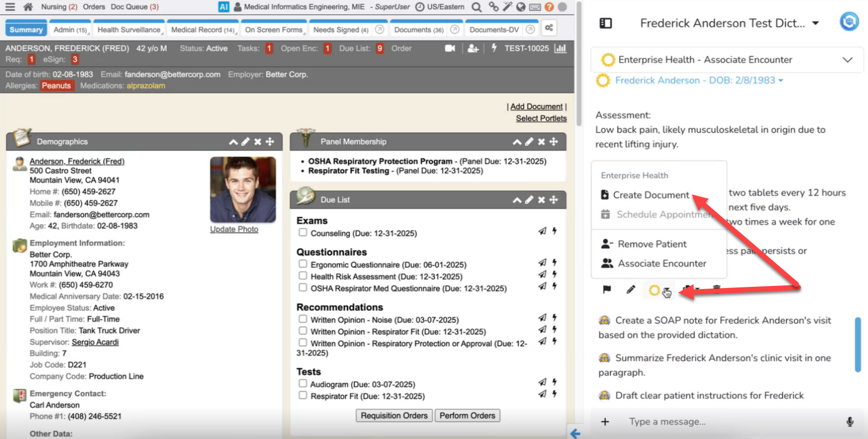This screenshot has height=439, width=868.
Task: Click the video camera icon in patient banner
Action: [449, 48]
